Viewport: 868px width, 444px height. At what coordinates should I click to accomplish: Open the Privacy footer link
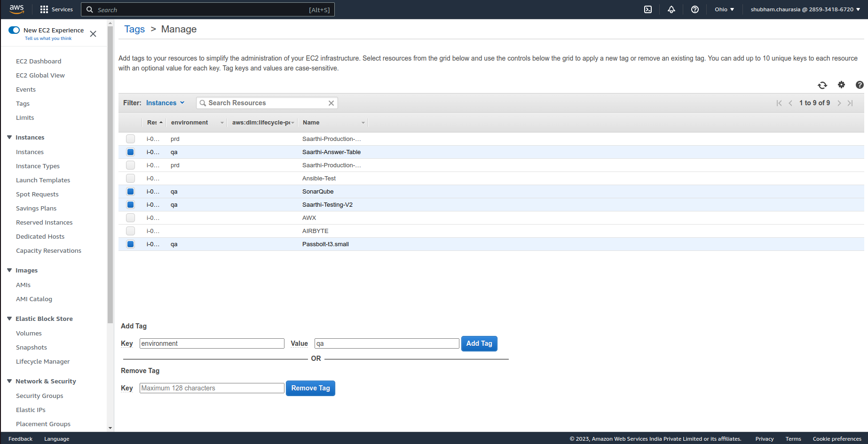(x=765, y=439)
